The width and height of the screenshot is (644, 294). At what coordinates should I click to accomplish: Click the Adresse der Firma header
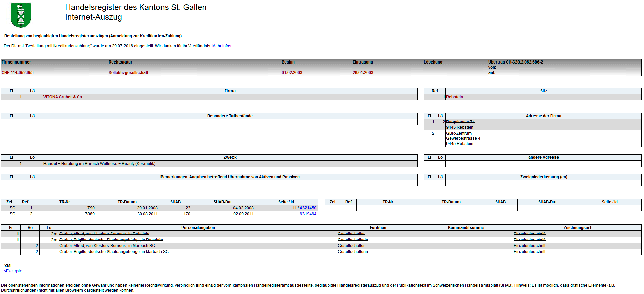click(x=543, y=116)
